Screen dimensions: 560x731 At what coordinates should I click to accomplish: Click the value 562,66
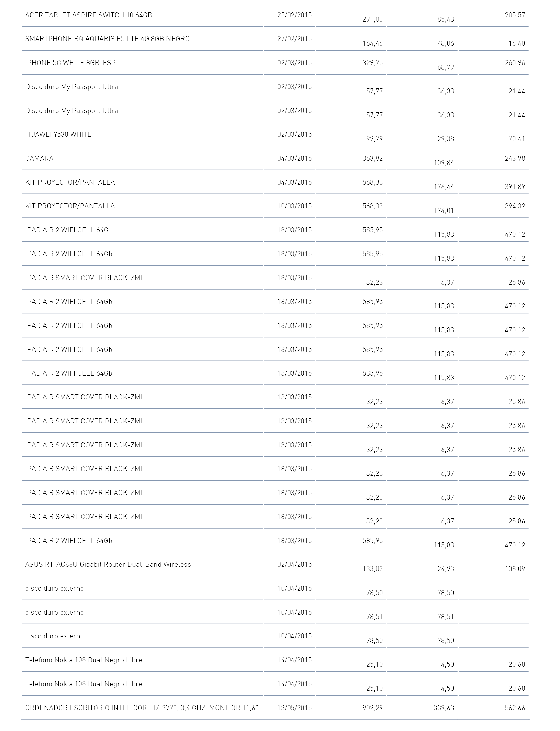(515, 708)
